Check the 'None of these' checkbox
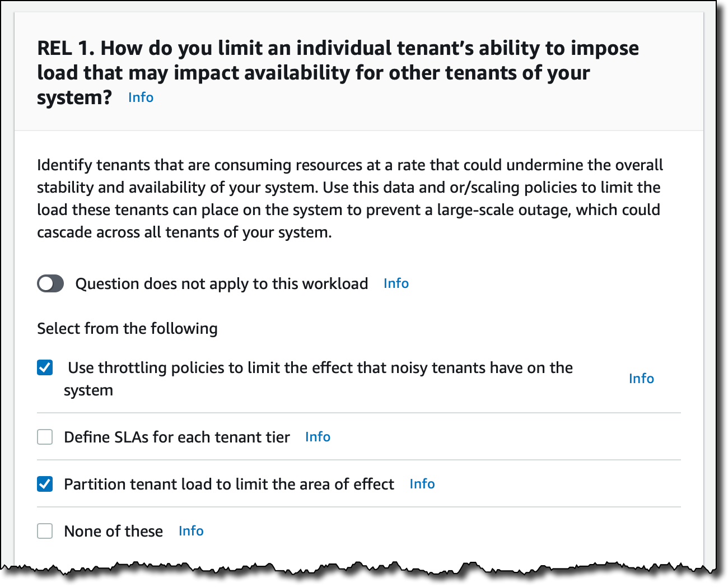Screen dimensions: 728x587 tap(45, 531)
